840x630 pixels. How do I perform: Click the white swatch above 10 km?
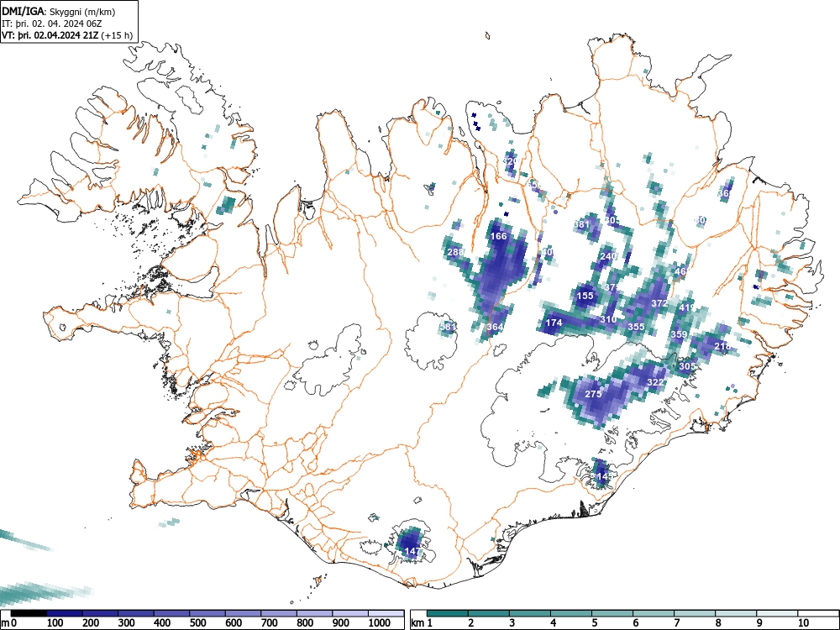(x=818, y=612)
